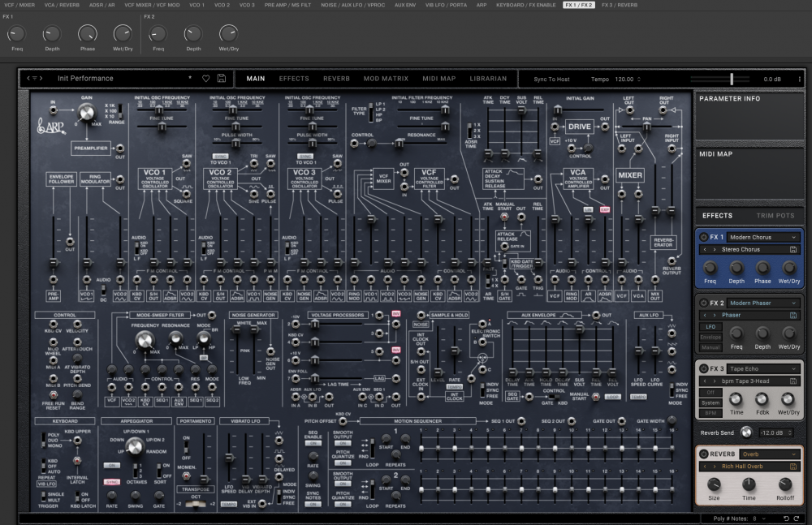The height and width of the screenshot is (525, 812).
Task: Save the Phaser FX preset
Action: point(793,316)
